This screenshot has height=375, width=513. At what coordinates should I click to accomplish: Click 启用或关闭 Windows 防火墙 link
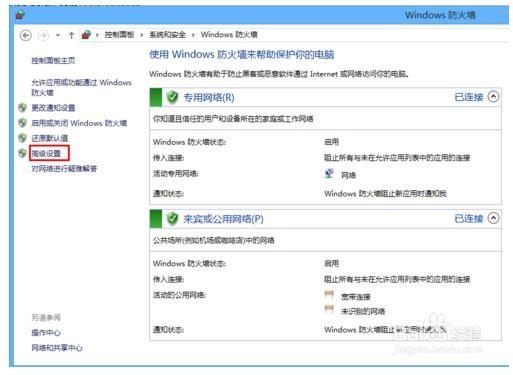79,123
